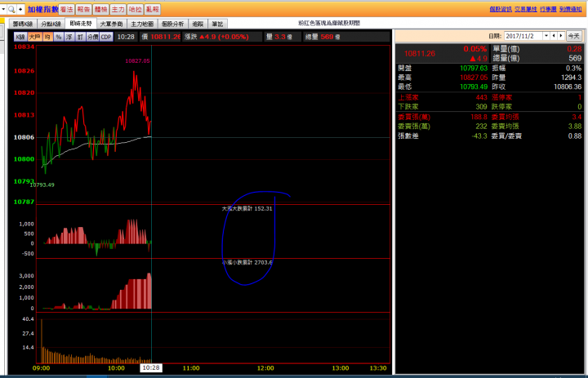Click the 看法 button
Viewport: 588px width, 378px height.
pyautogui.click(x=67, y=9)
